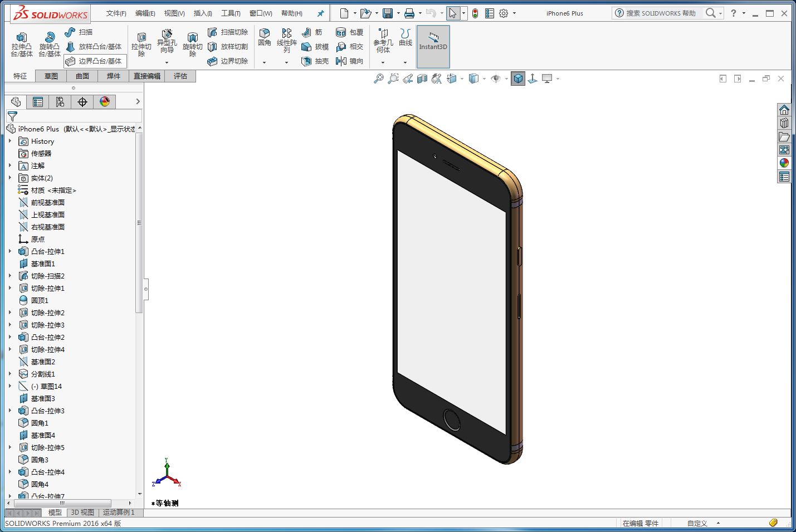Click the Save toolbar icon

click(x=388, y=13)
